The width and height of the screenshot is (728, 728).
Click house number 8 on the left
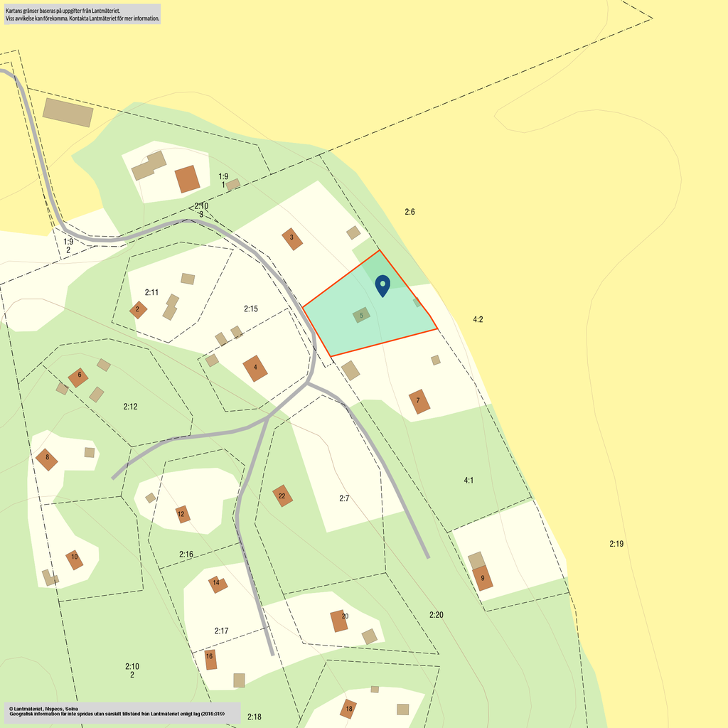point(48,459)
